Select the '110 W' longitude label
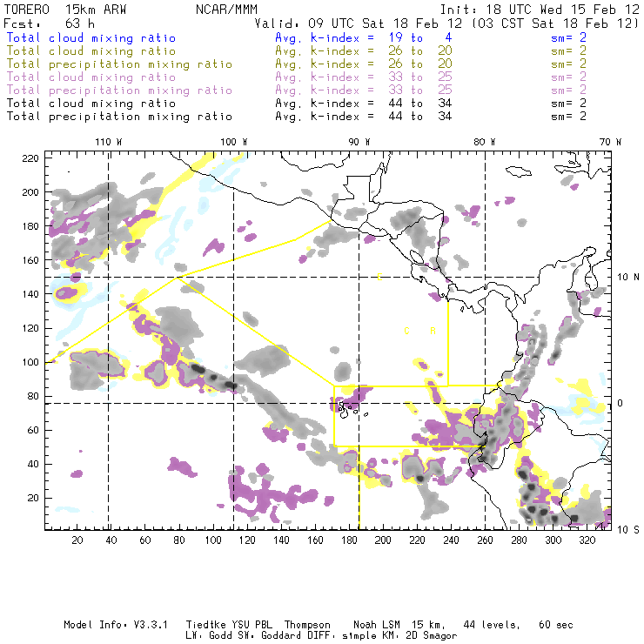 [109, 142]
